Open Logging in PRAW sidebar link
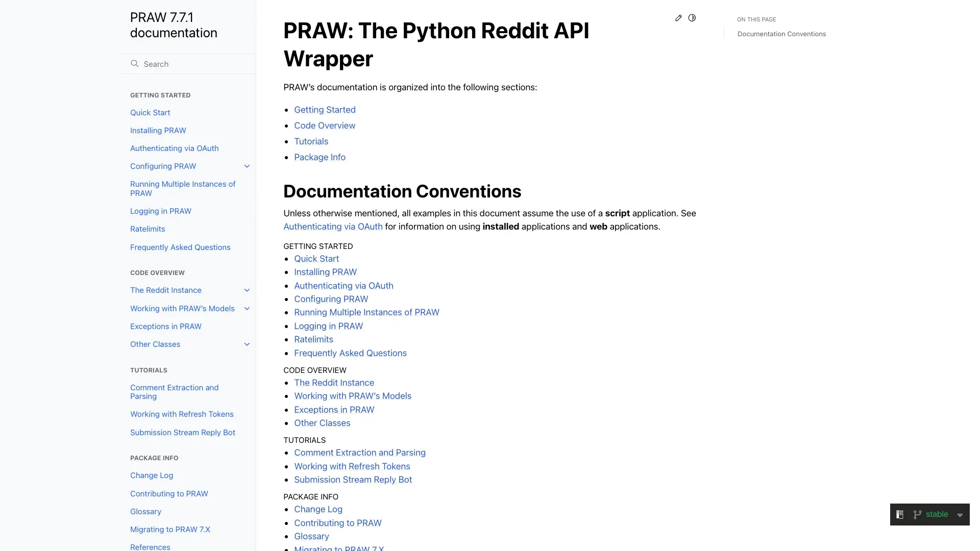Screen dimensions: 980x551 click(x=161, y=211)
